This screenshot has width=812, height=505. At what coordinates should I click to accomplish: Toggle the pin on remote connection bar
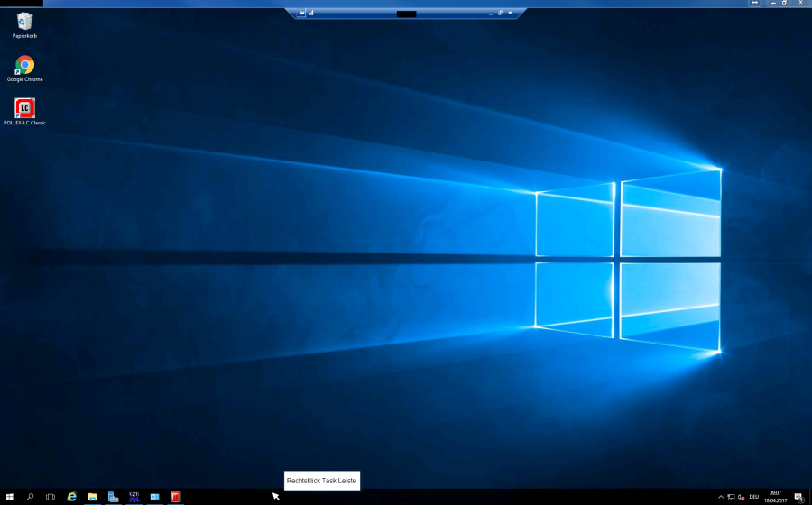pyautogui.click(x=302, y=13)
